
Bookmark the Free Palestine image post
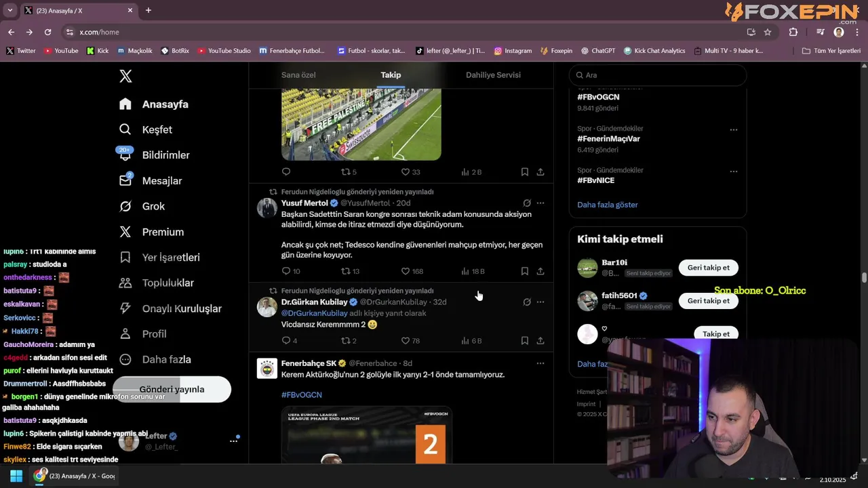(x=525, y=172)
